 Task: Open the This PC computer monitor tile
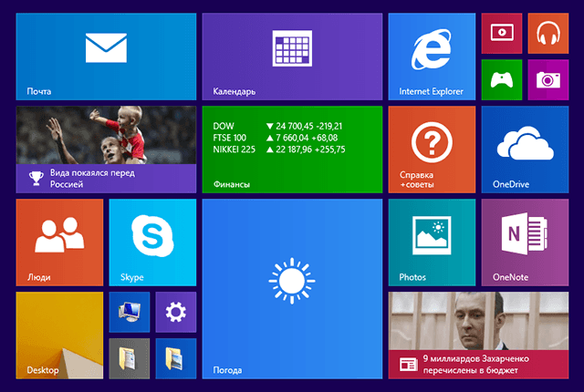coord(130,312)
